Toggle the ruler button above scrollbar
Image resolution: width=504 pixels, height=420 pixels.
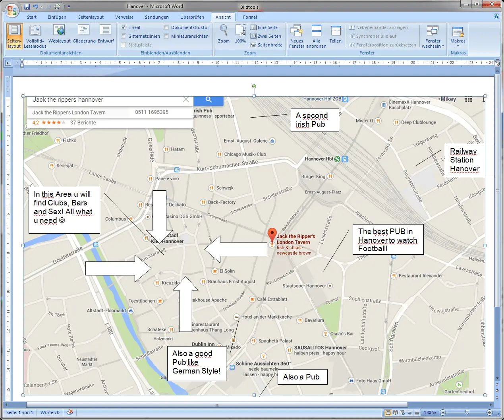point(497,63)
